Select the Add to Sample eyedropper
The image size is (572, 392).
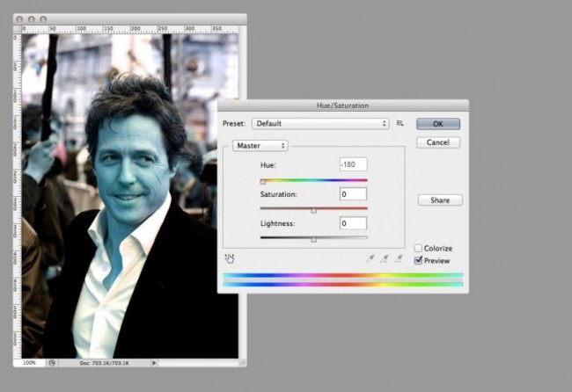(x=384, y=258)
